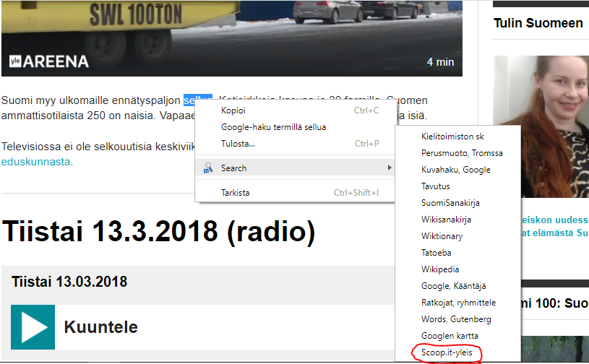Click the Tiistai 13.03.2018 item title
589x364 pixels.
click(69, 282)
